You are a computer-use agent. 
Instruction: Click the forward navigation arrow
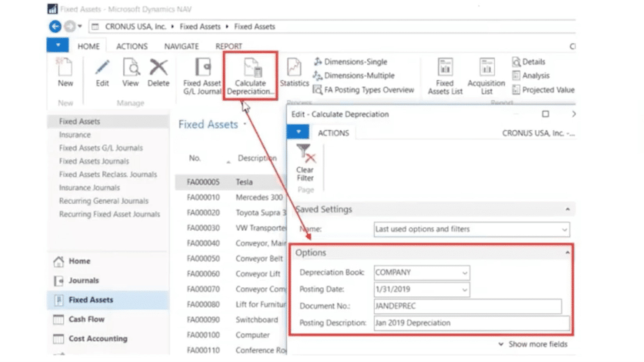coord(70,27)
